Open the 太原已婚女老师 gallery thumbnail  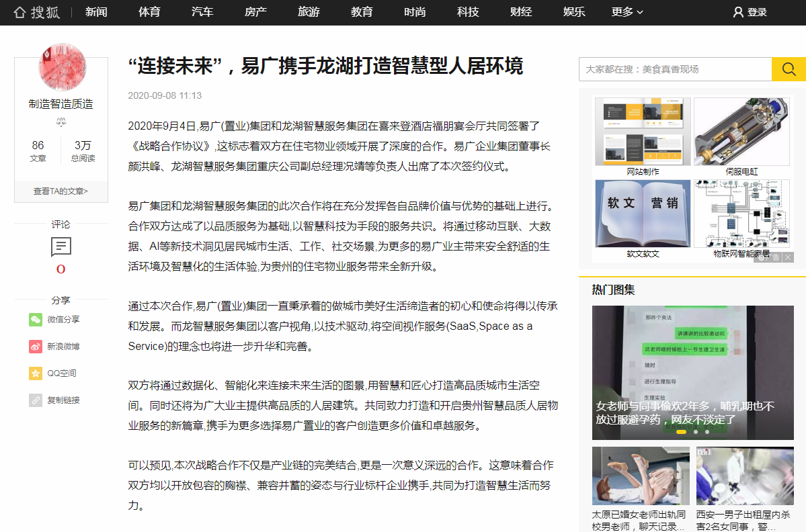641,476
